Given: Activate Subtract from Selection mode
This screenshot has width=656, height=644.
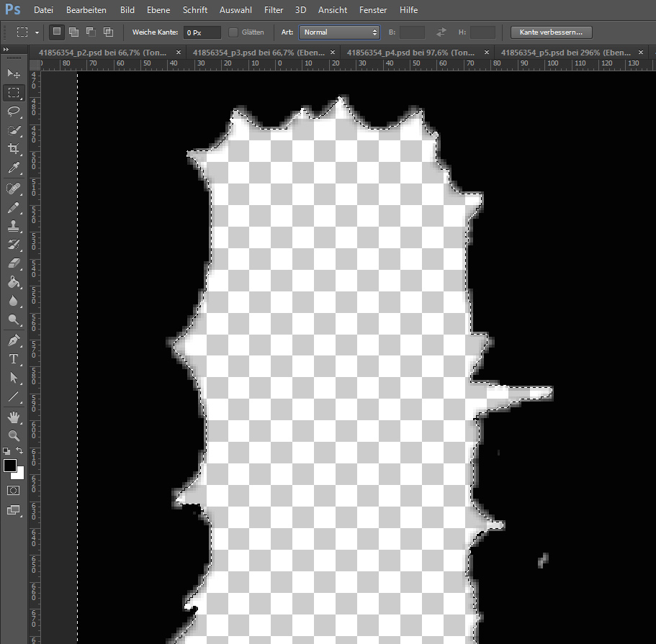Looking at the screenshot, I should pyautogui.click(x=90, y=32).
